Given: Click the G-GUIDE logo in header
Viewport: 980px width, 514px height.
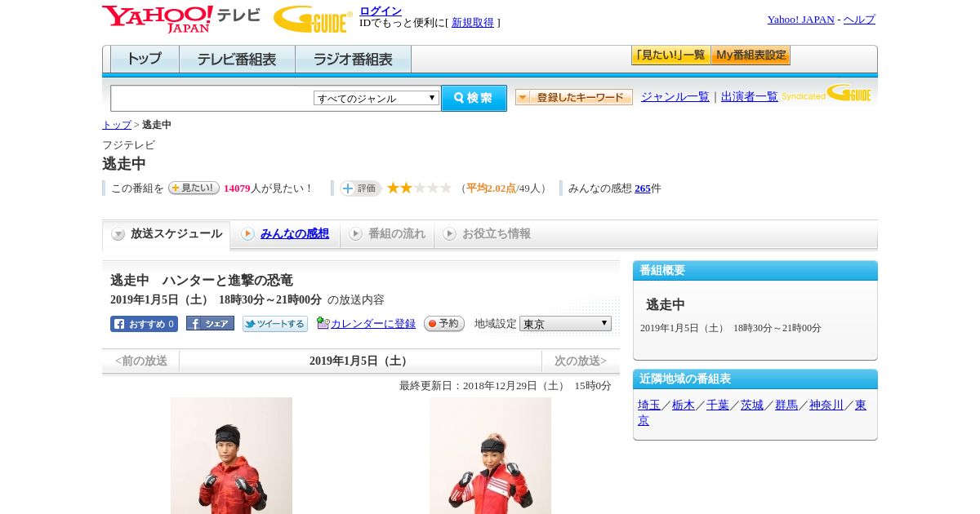Looking at the screenshot, I should click(x=313, y=20).
